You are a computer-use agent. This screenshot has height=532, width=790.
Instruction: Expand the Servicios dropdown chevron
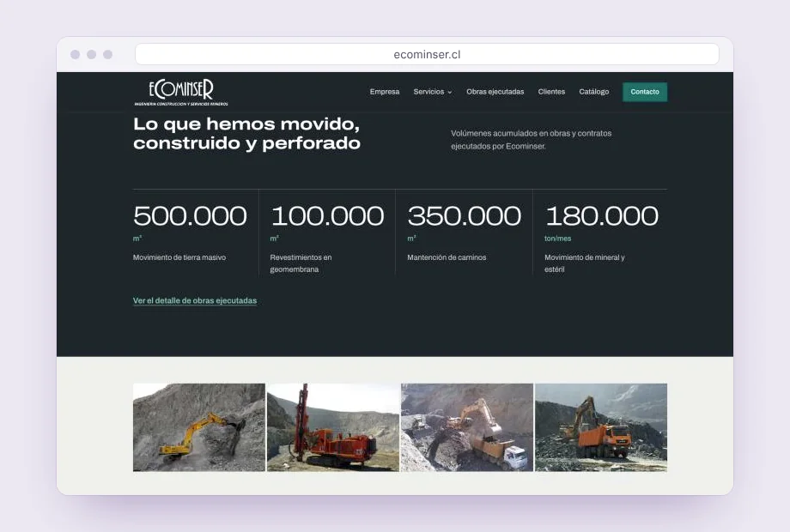[450, 92]
